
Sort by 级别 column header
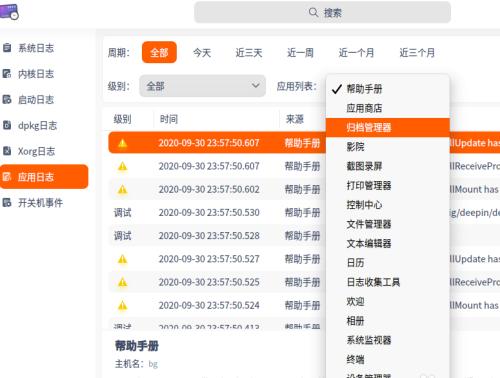[x=123, y=119]
